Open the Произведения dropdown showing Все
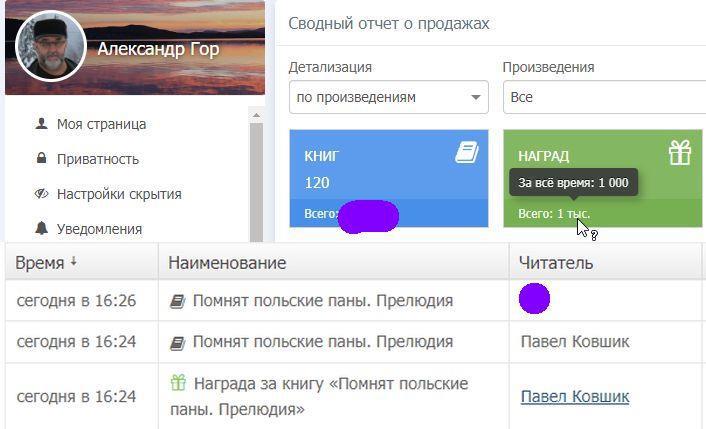The width and height of the screenshot is (706, 429). click(604, 97)
